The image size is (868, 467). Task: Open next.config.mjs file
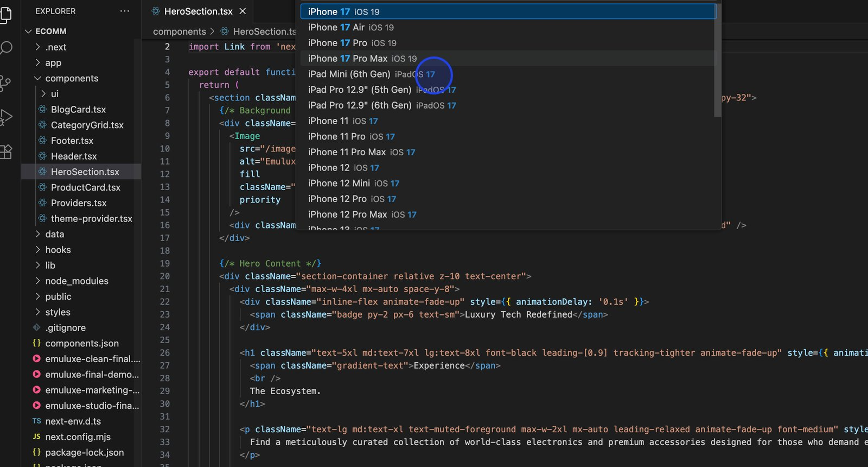tap(78, 437)
